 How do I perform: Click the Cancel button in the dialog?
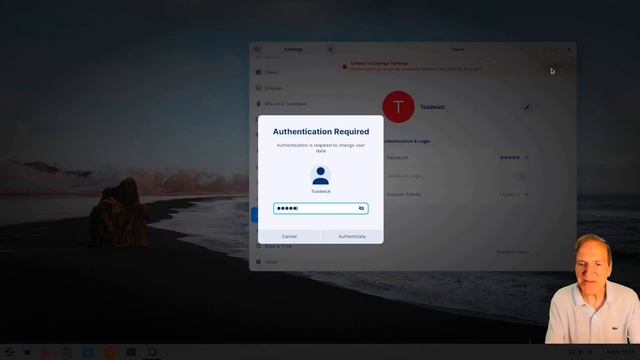click(x=289, y=236)
